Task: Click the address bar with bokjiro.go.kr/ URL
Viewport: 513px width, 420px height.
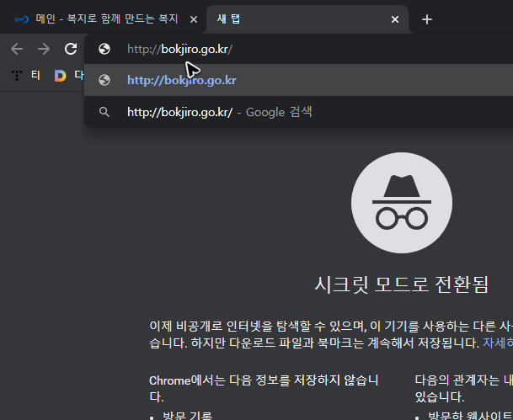Action: coord(298,49)
